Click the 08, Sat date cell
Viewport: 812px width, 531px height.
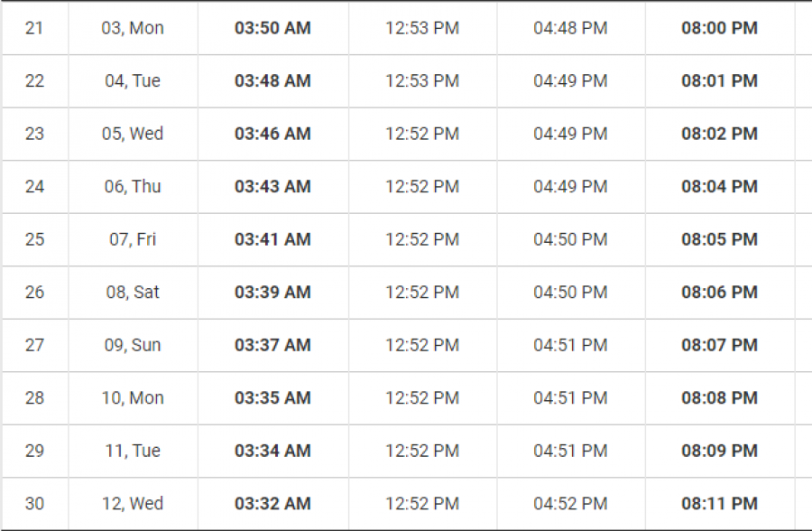pos(133,293)
